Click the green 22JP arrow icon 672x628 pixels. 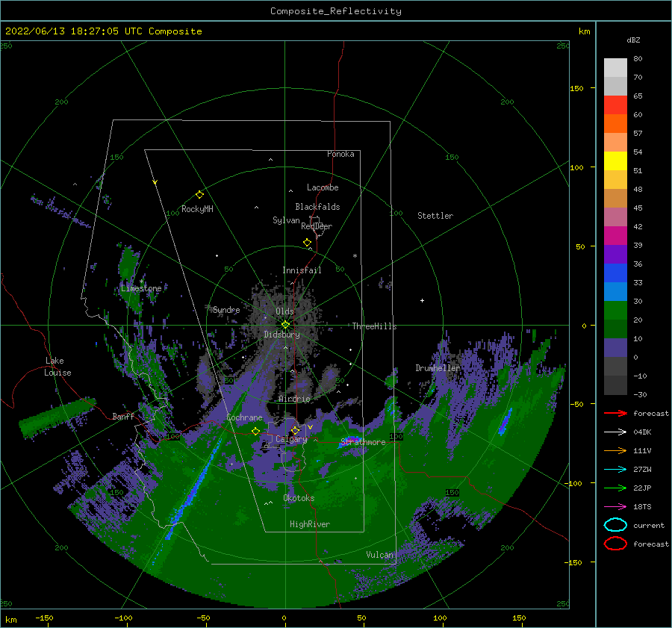tap(615, 488)
